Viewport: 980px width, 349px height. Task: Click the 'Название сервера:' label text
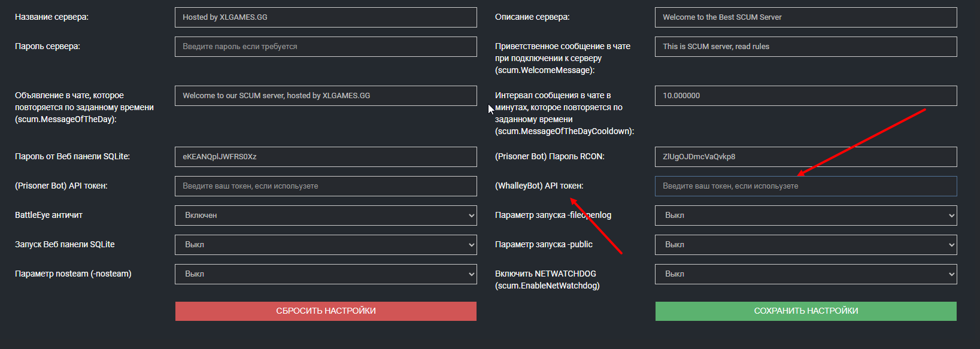pyautogui.click(x=51, y=17)
